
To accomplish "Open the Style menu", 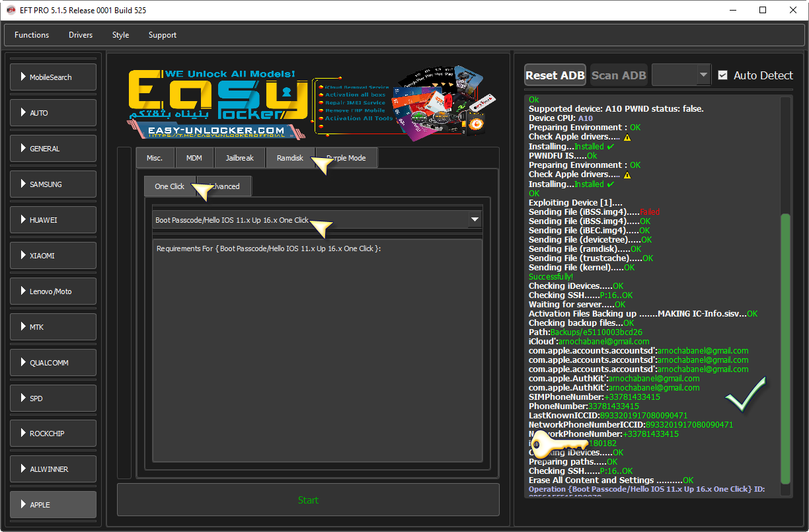I will click(121, 35).
